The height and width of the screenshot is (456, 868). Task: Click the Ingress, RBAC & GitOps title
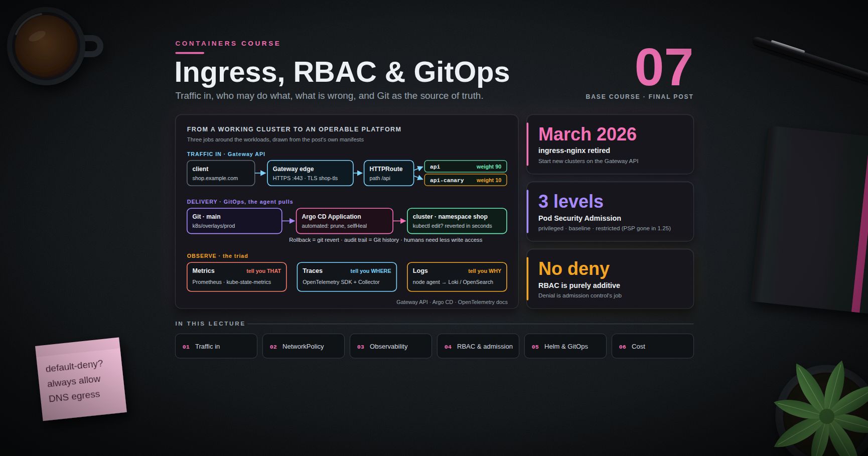pos(342,72)
